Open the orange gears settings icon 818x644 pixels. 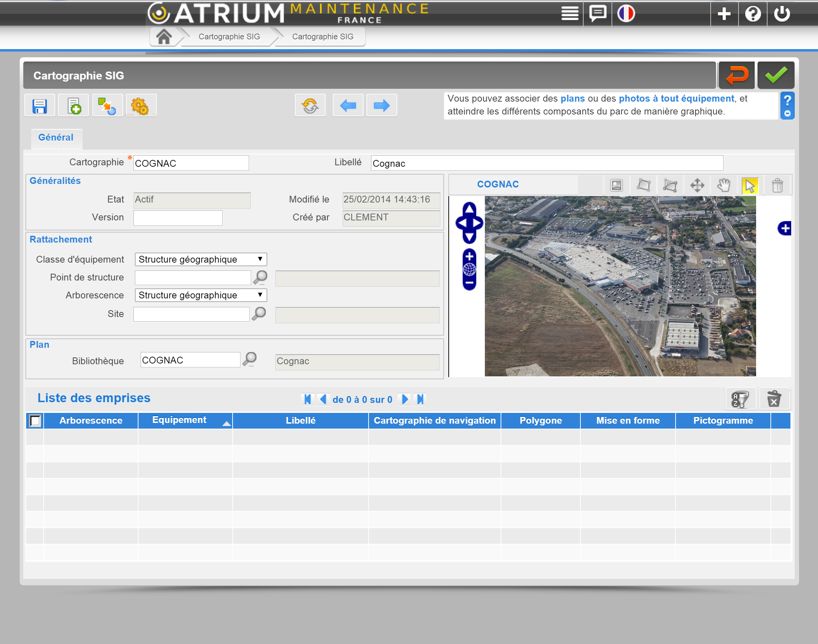[141, 106]
